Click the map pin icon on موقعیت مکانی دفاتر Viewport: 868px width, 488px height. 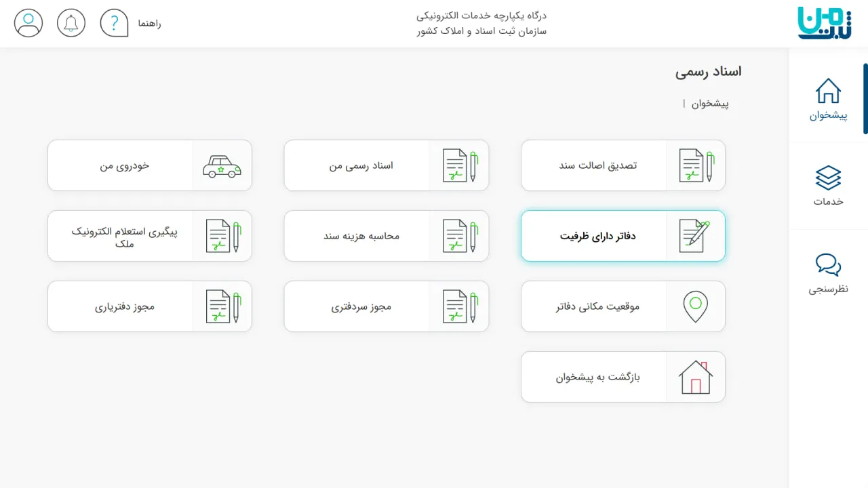point(695,306)
